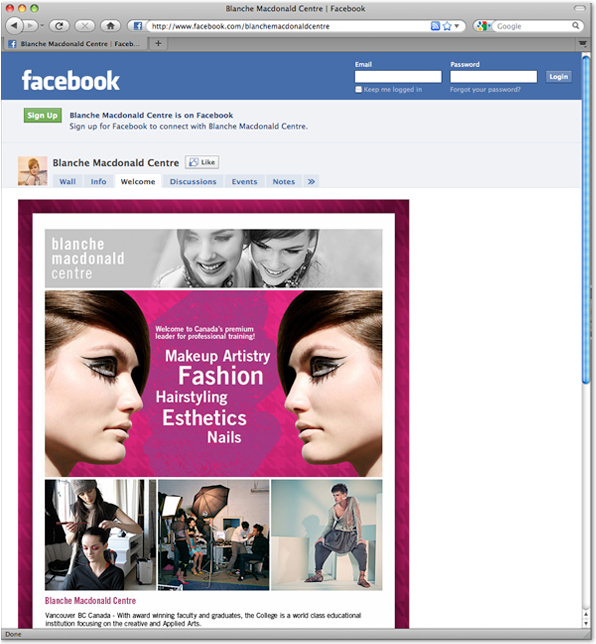Click the URL address field
The image size is (596, 644).
(x=290, y=26)
